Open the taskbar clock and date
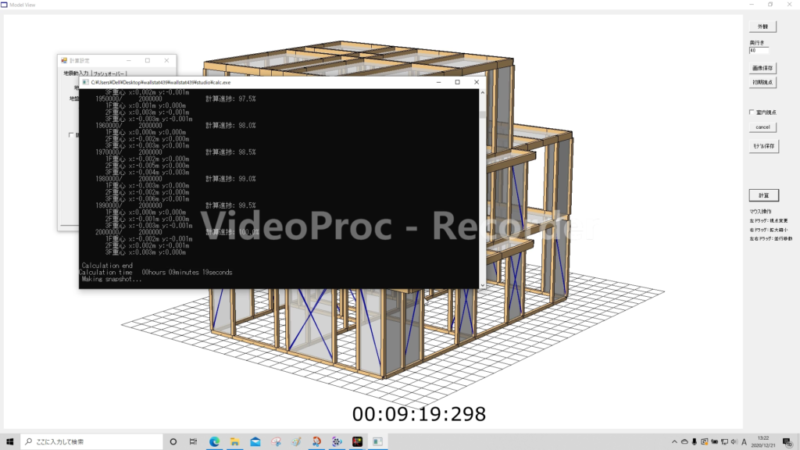800x450 pixels. tap(763, 442)
